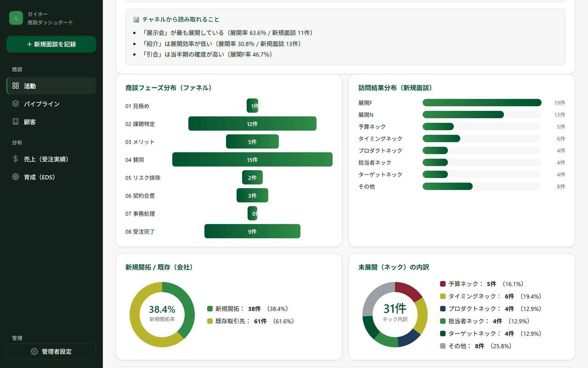The width and height of the screenshot is (588, 368).
Task: Click the プロダクトネック： 4件 legend entry
Action: pyautogui.click(x=491, y=309)
